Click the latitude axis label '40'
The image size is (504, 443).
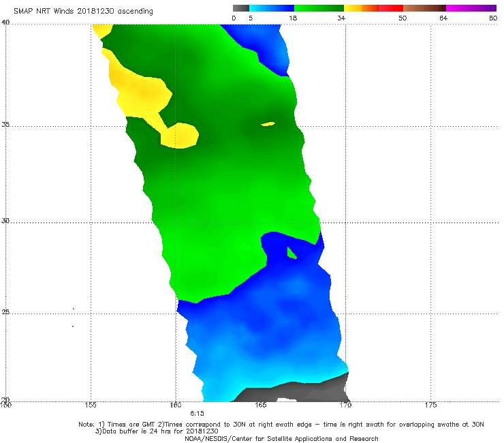click(x=5, y=22)
